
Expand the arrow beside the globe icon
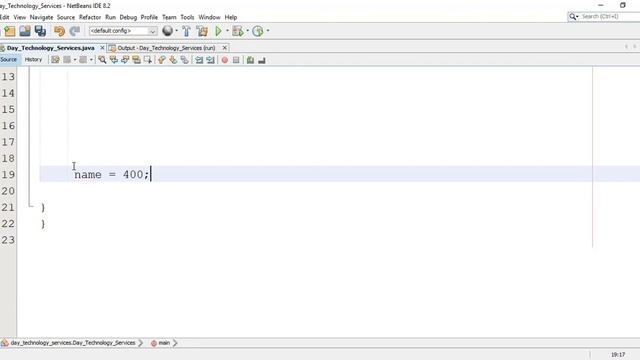coord(176,31)
